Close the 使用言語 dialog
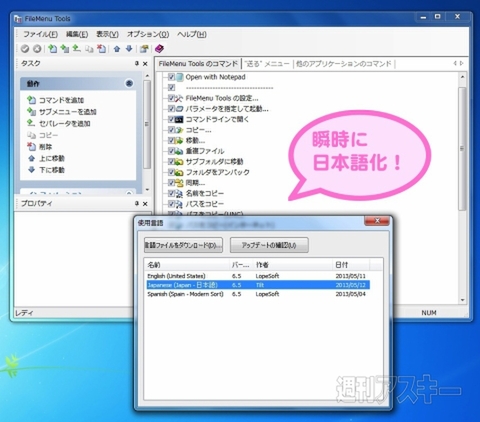This screenshot has height=422, width=480. click(x=377, y=221)
